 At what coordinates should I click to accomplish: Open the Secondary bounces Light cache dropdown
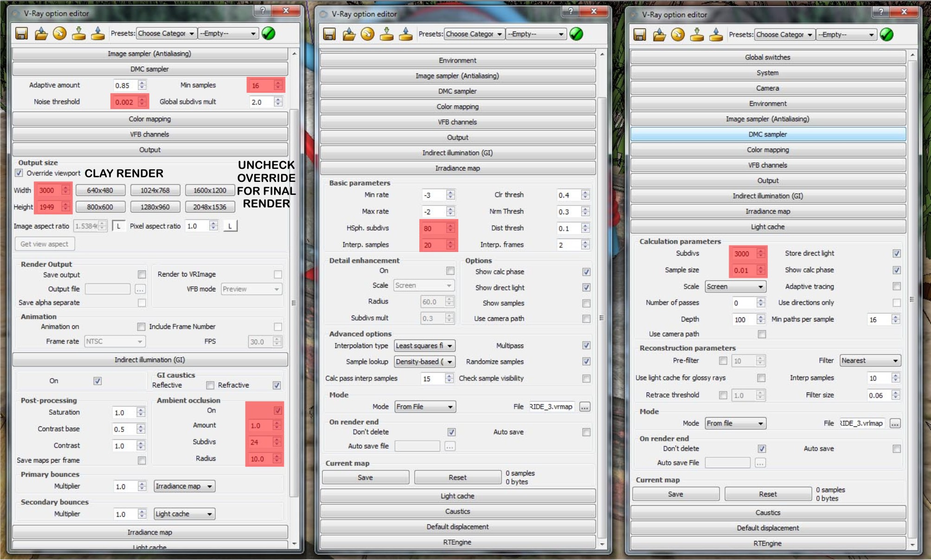click(184, 514)
